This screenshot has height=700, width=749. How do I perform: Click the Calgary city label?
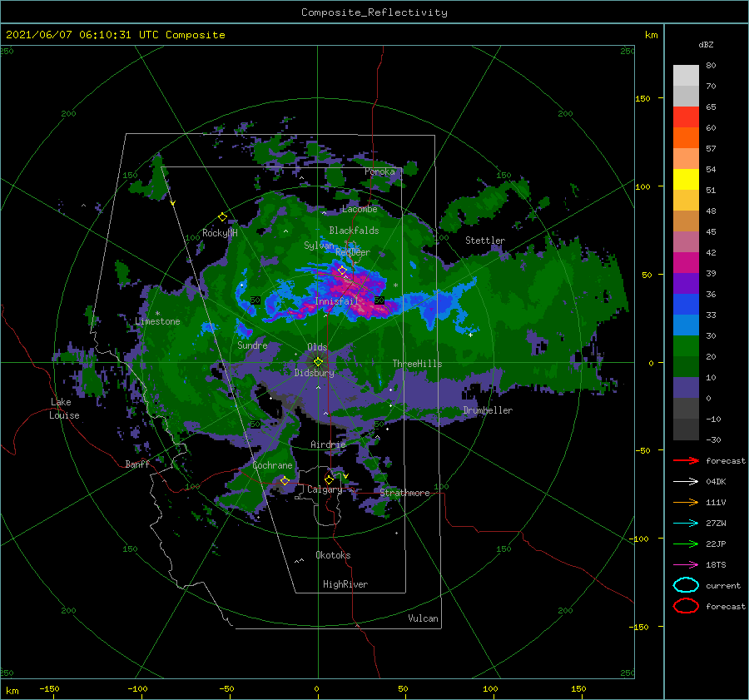325,489
